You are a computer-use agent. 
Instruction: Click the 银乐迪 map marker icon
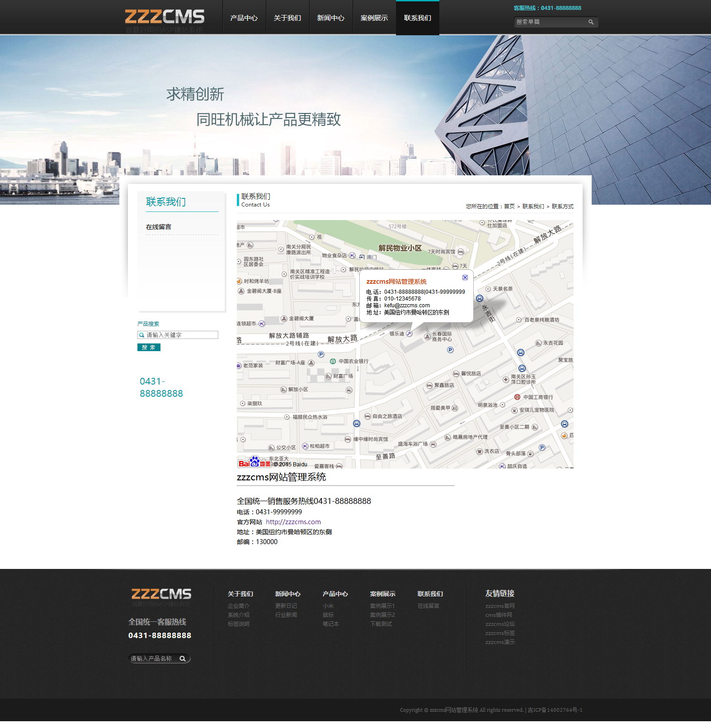(409, 333)
